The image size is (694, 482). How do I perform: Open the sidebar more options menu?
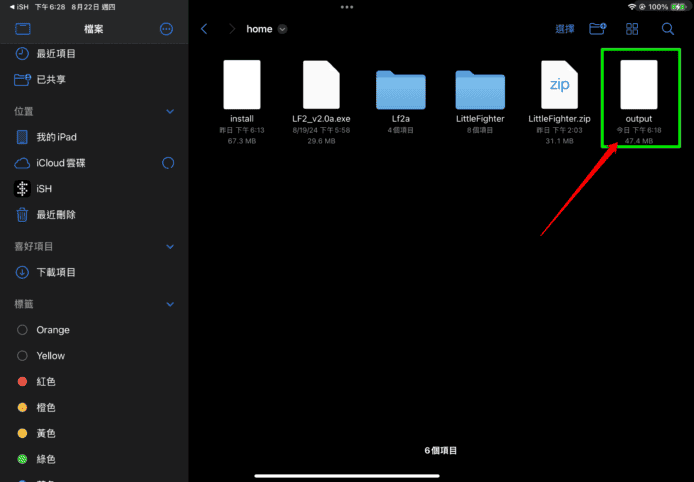point(167,29)
